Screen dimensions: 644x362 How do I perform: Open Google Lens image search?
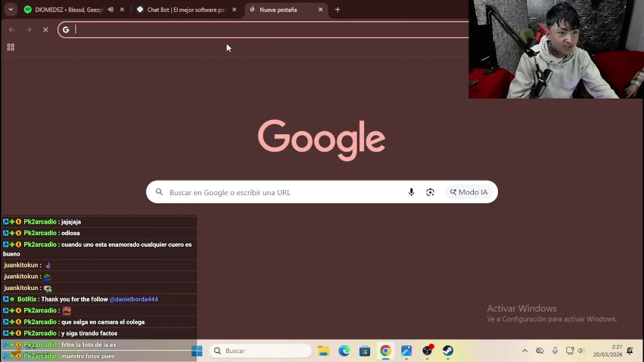[x=430, y=192]
